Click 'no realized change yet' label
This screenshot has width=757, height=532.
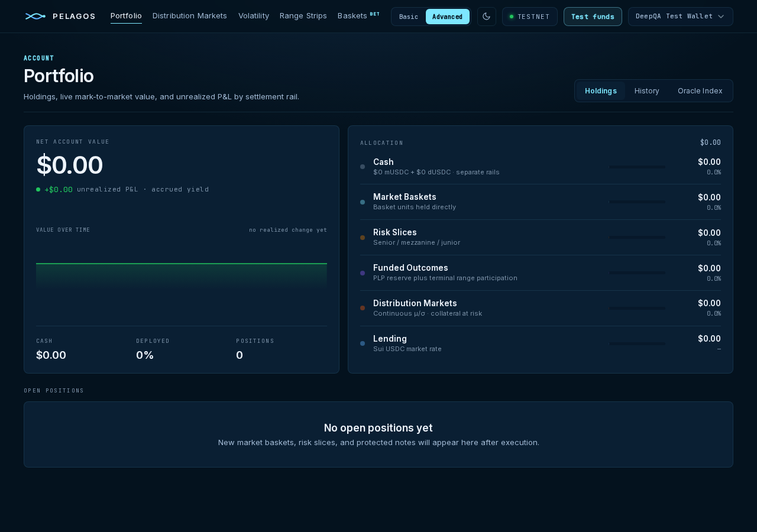(x=288, y=230)
